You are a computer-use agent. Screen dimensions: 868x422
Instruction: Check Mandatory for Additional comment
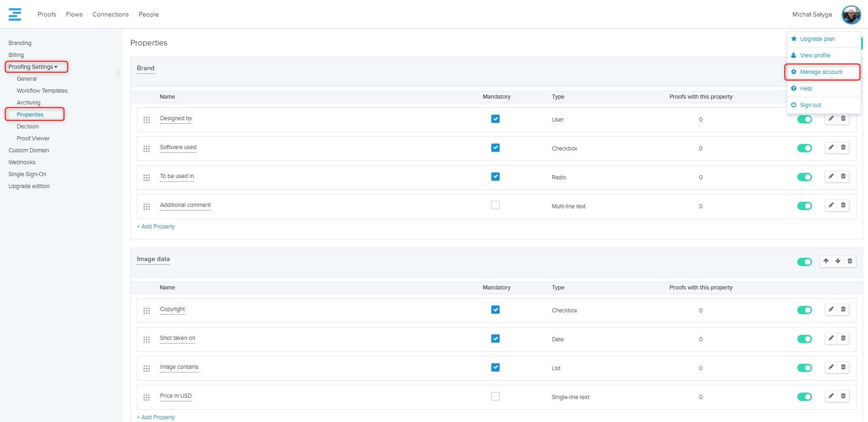[x=495, y=205]
